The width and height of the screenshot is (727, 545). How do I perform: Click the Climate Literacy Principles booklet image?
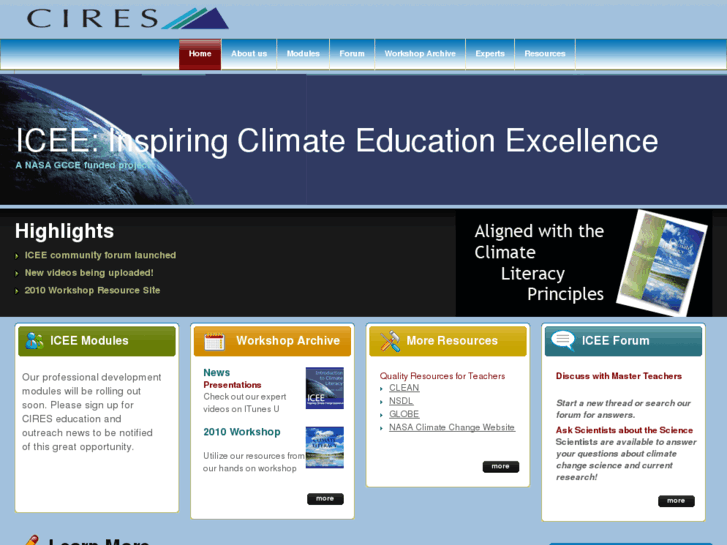662,263
